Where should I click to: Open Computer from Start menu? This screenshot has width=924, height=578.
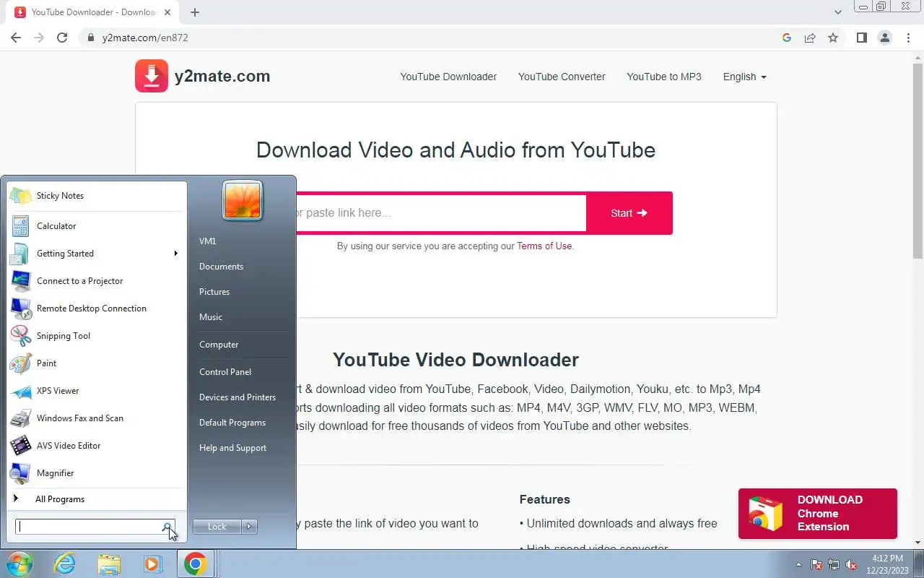(219, 345)
